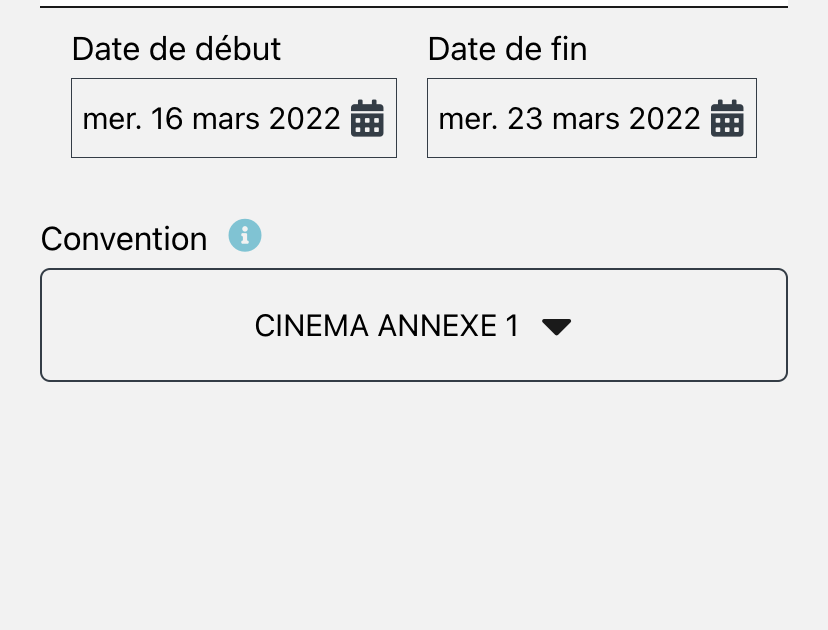Screen dimensions: 828x630
Task: Select the CINEMA ANNEXE 1 text
Action: (387, 325)
